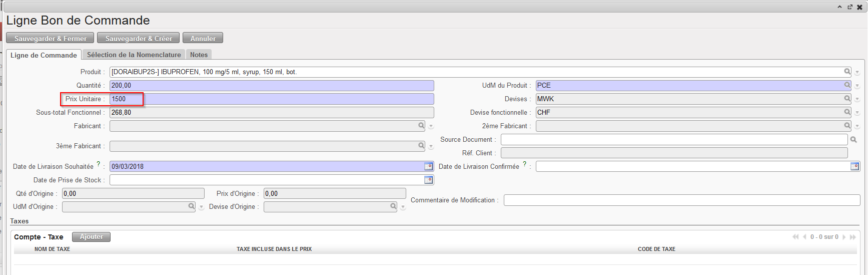Expand the UdM du Produit dropdown arrow
This screenshot has width=868, height=275.
click(857, 86)
